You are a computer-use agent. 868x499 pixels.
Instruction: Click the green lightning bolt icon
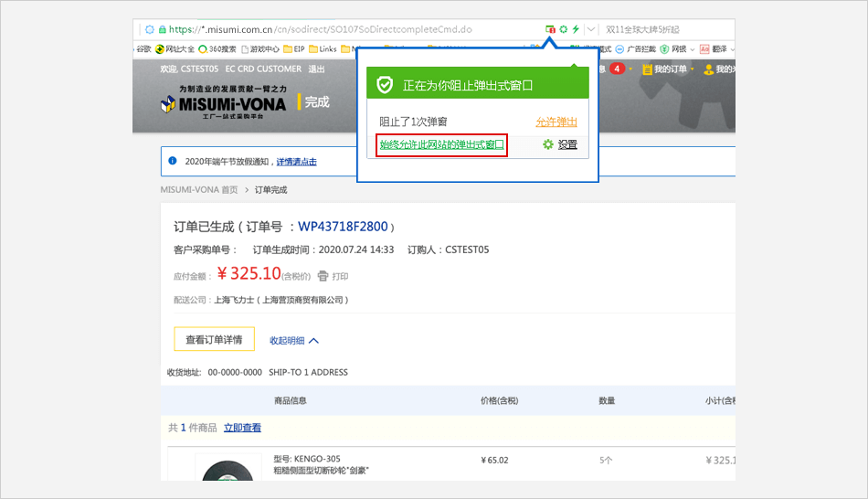pos(576,29)
